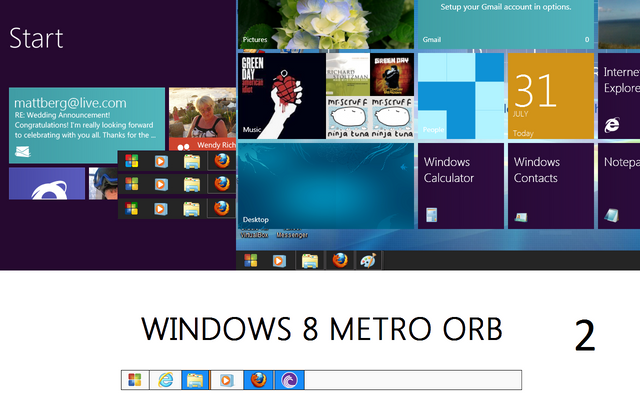The width and height of the screenshot is (640, 400).
Task: Open the folder icon in the dark taskbar under the Desktop tile
Action: (310, 260)
